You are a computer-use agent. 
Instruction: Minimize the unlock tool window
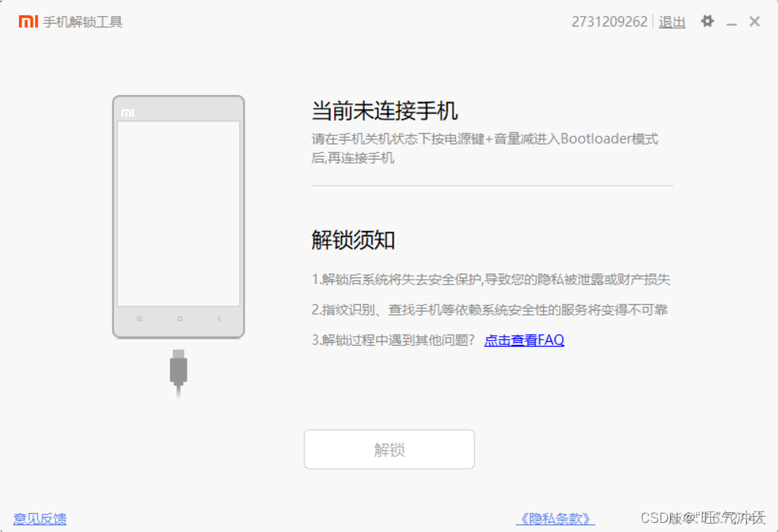click(732, 22)
